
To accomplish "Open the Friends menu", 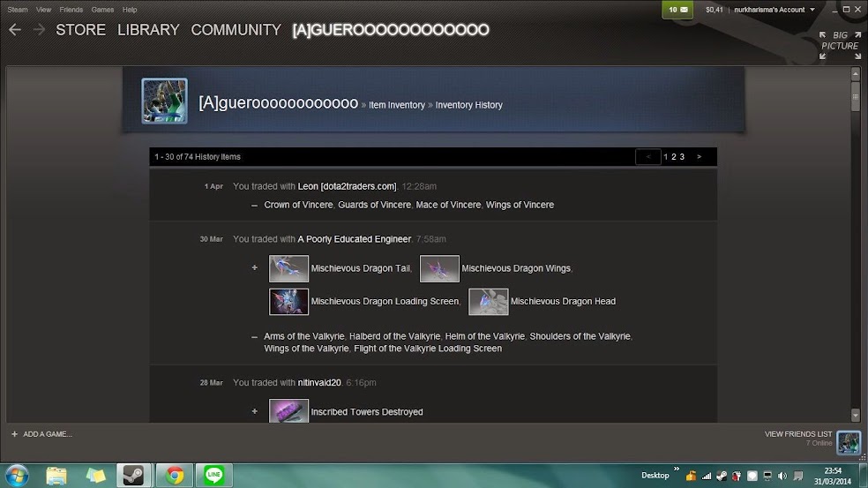I will point(71,10).
